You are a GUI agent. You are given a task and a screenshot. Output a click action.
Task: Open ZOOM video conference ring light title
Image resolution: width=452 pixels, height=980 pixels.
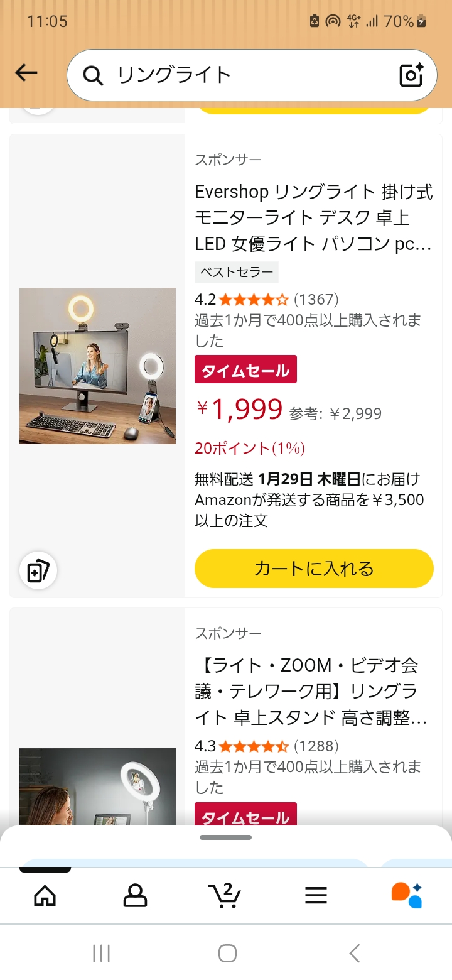[x=311, y=691]
